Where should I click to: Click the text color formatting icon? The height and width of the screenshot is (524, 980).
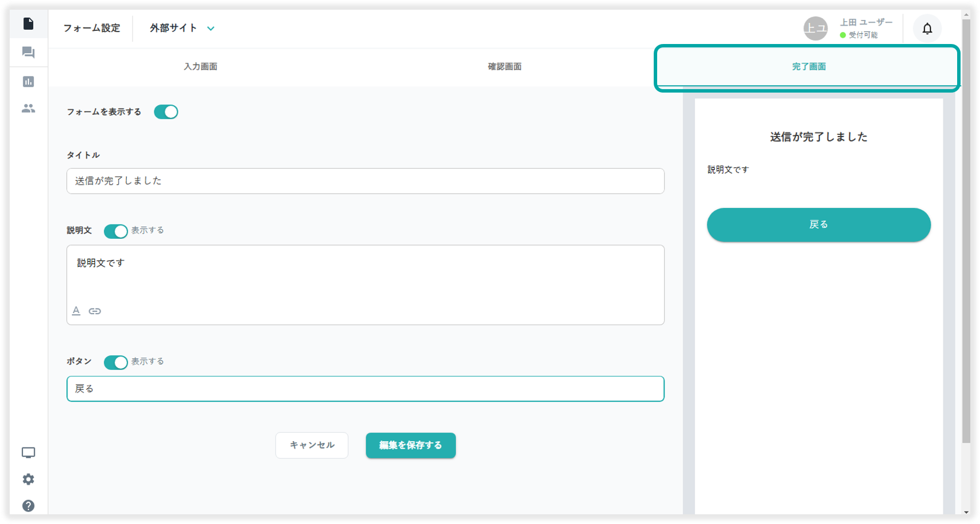[76, 311]
